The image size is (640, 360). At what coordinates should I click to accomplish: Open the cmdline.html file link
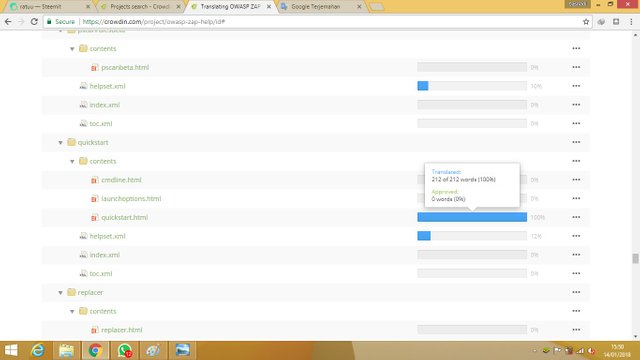click(x=121, y=180)
